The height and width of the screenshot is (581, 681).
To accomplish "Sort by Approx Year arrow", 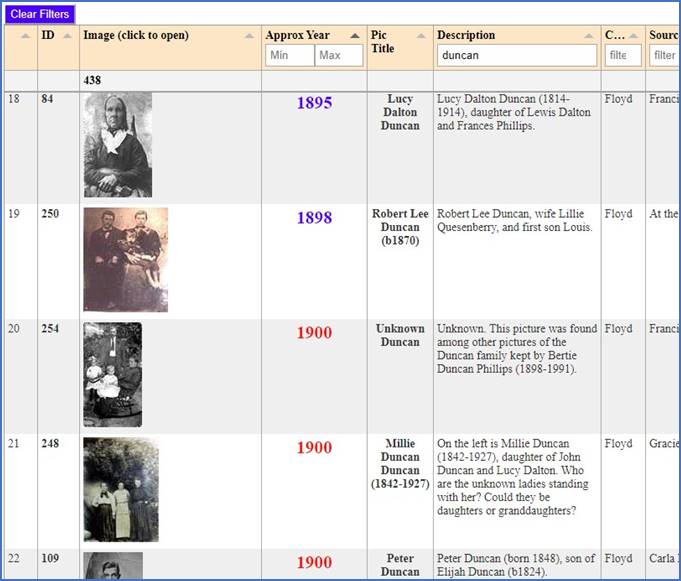I will (x=355, y=36).
